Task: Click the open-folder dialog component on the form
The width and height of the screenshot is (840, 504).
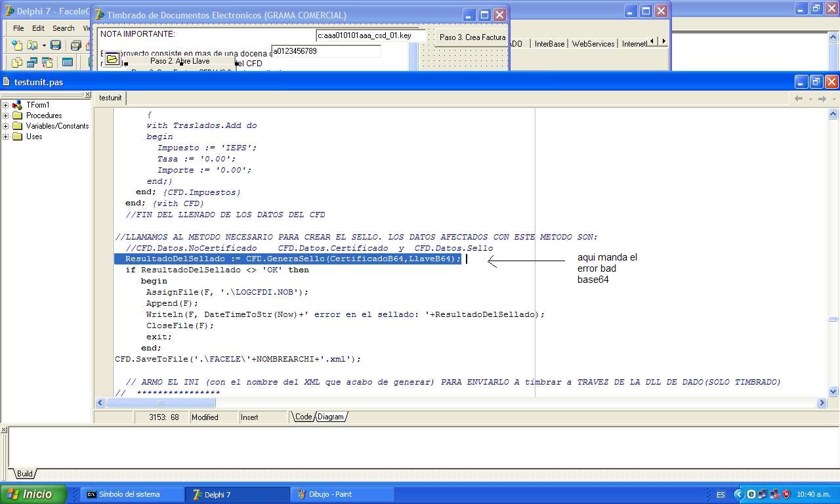Action: (x=112, y=59)
